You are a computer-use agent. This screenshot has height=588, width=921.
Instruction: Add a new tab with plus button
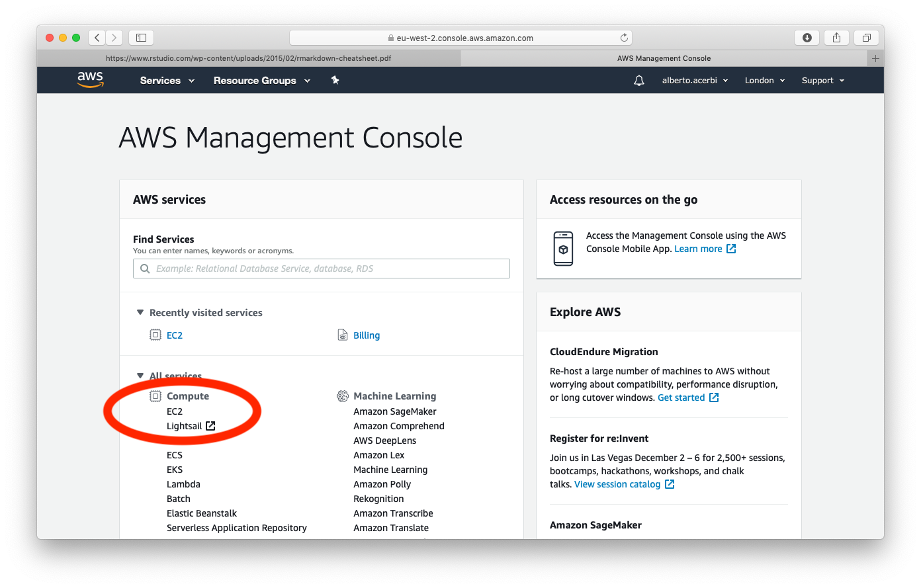[875, 58]
